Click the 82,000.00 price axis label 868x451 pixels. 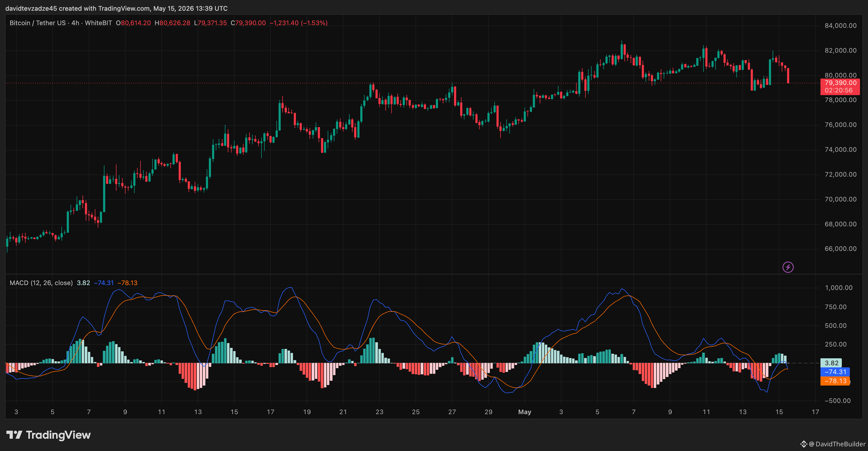[x=840, y=50]
